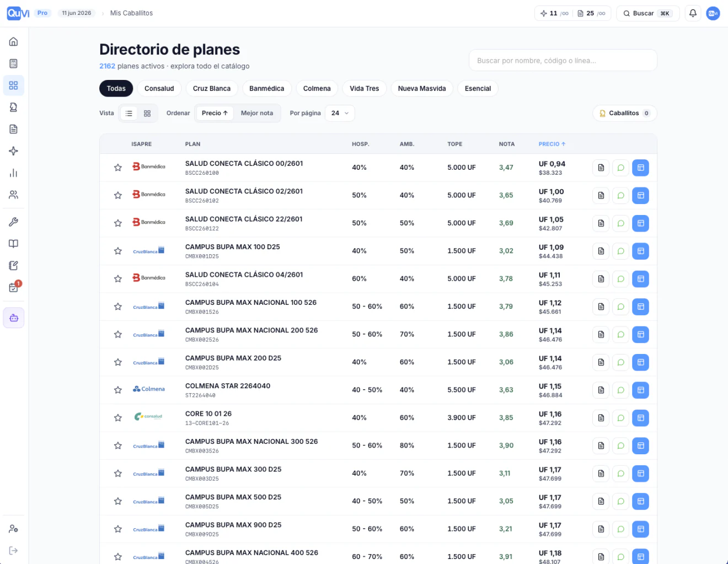Open the Por página 24 dropdown

[x=340, y=113]
